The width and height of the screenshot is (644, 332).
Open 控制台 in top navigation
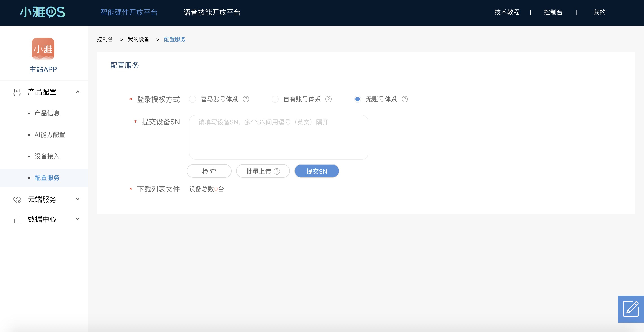point(553,12)
